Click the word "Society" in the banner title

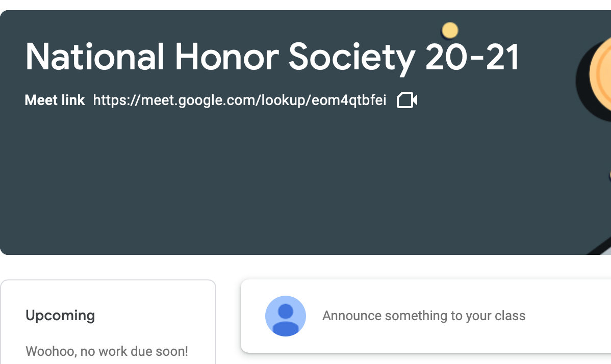click(x=352, y=57)
